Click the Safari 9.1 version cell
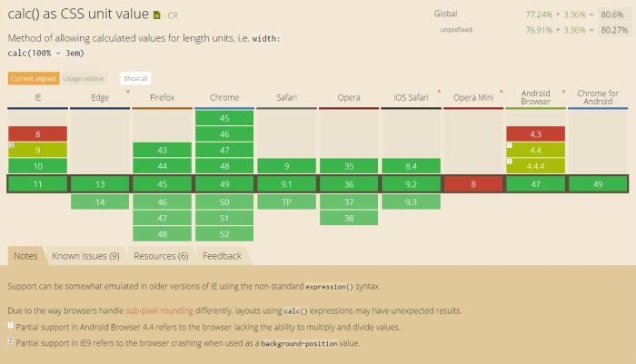This screenshot has width=636, height=364. pyautogui.click(x=287, y=184)
